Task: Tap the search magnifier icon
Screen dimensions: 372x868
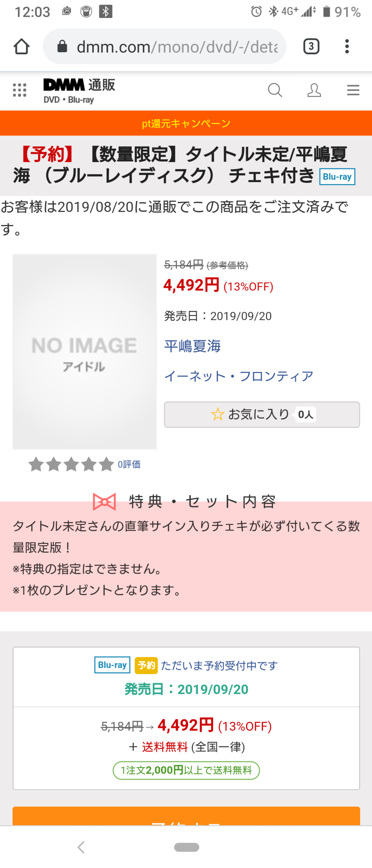Action: [275, 90]
